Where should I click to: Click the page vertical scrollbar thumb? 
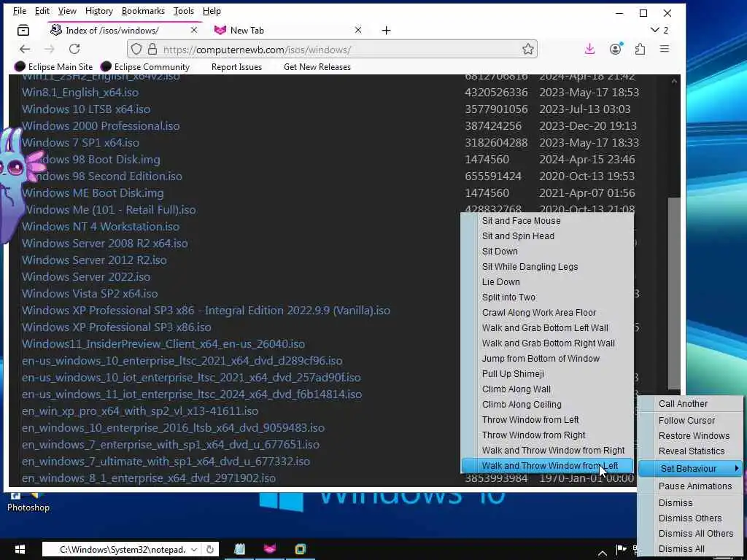point(674,293)
